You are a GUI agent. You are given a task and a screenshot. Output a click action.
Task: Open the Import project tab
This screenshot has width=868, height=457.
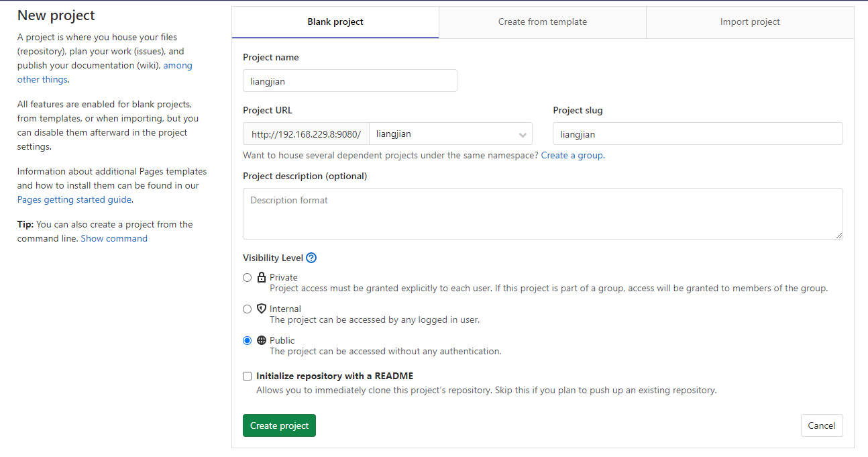[749, 22]
